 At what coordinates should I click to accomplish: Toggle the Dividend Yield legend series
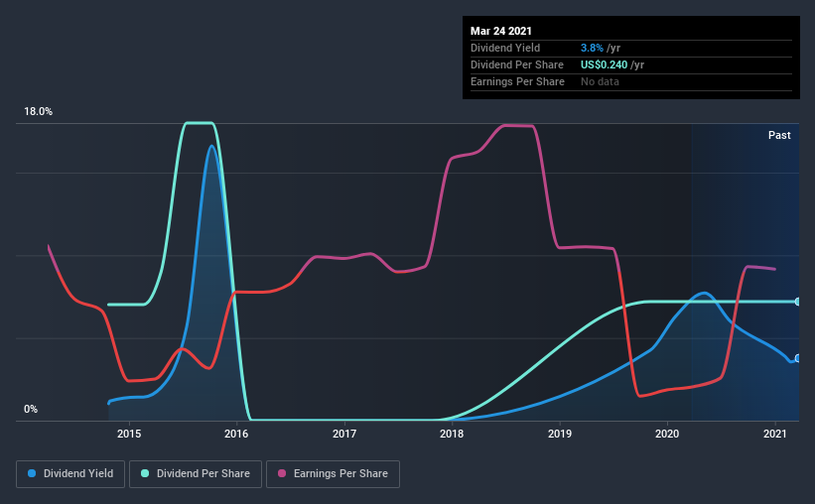[x=70, y=474]
